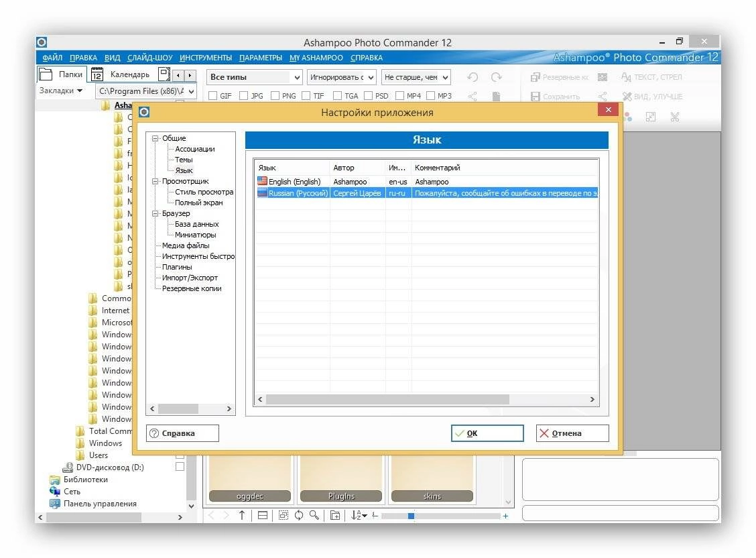Open the Закладки bookmarks dropdown
This screenshot has width=756, height=558.
click(x=61, y=91)
